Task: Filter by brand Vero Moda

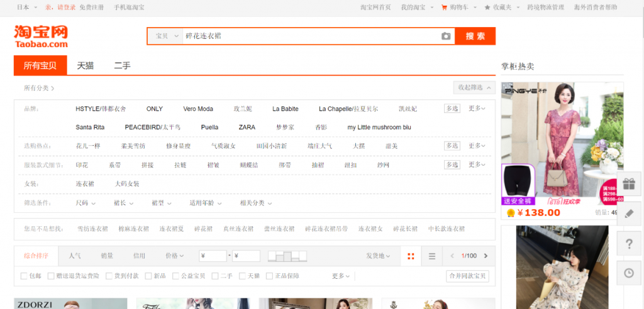Action: point(198,109)
